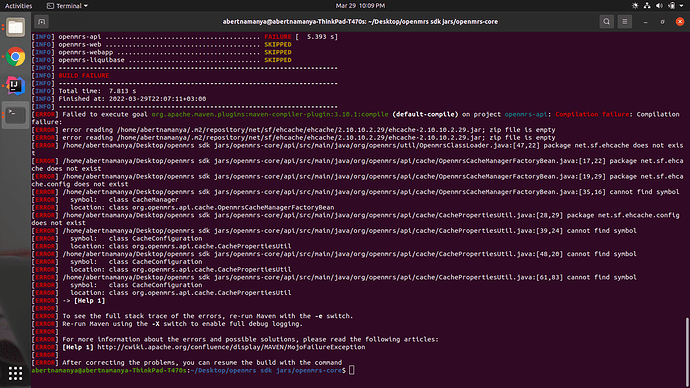The width and height of the screenshot is (690, 388).
Task: Expand the system menu arrow in the top bar
Action: coord(681,6)
